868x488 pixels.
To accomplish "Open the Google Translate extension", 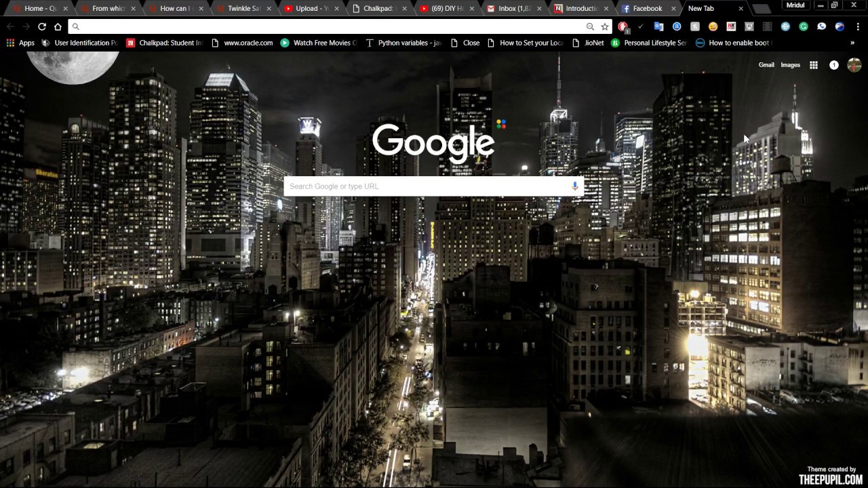I will (658, 26).
